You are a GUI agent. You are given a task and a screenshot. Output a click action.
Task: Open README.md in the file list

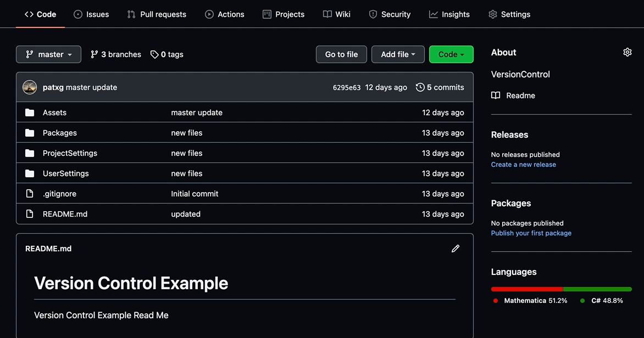[x=65, y=214]
